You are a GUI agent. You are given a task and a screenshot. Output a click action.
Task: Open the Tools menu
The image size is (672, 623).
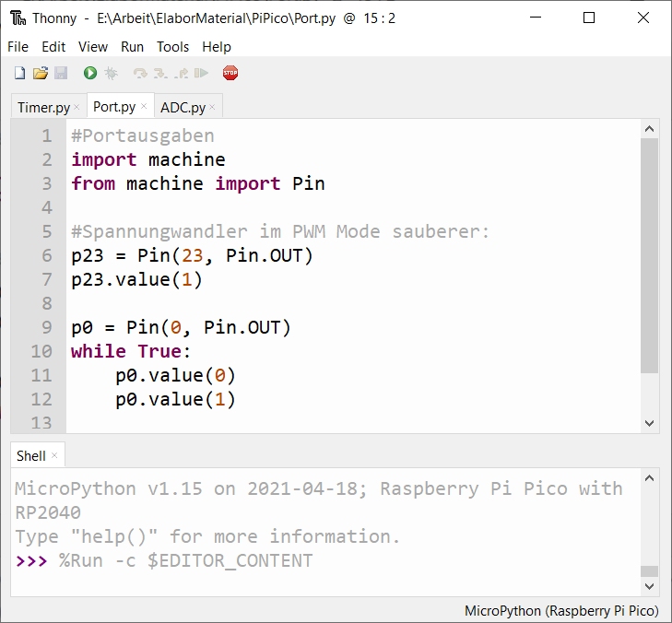172,47
